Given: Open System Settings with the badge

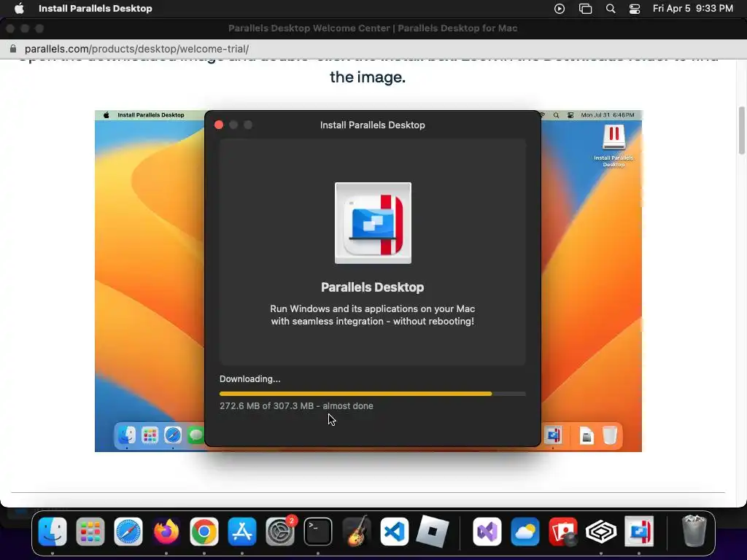Looking at the screenshot, I should pyautogui.click(x=280, y=531).
